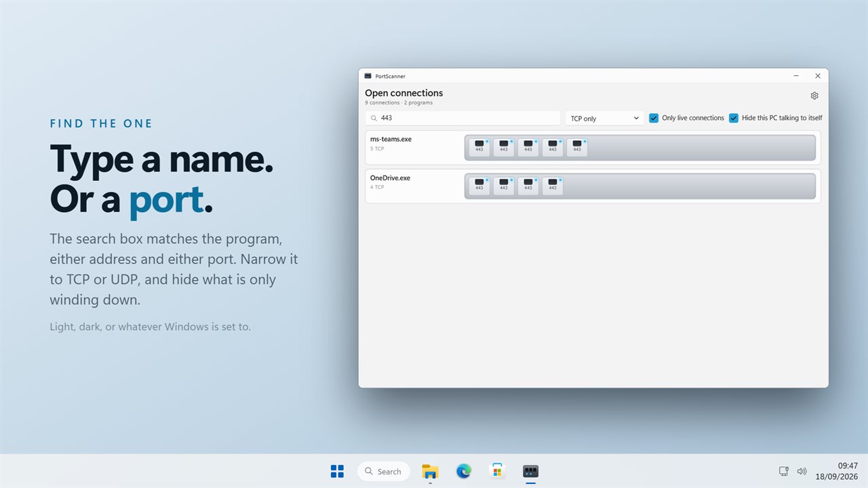Click the 4 TCP count under OneDrive.exe
868x488 pixels.
pyautogui.click(x=377, y=187)
